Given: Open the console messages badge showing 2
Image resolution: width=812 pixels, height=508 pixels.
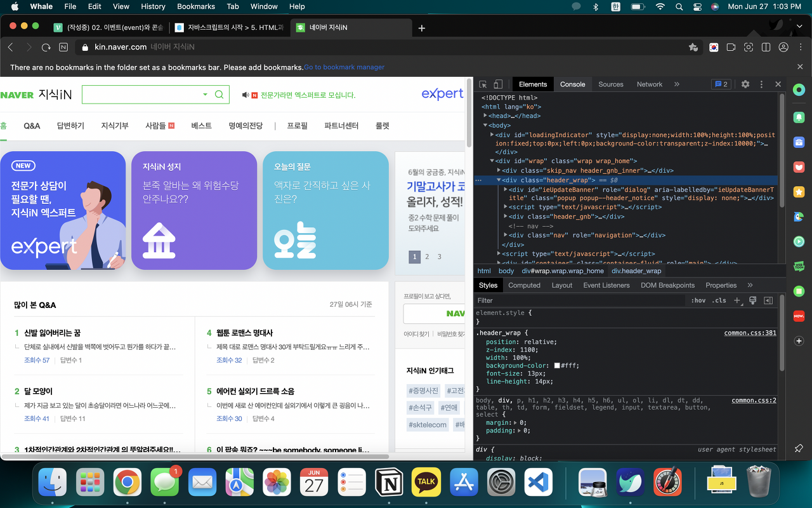Looking at the screenshot, I should coord(721,84).
